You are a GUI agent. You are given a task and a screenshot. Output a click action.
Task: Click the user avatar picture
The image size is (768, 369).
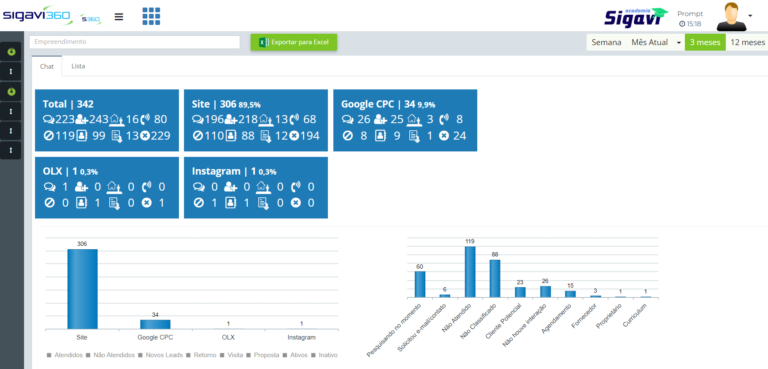[x=731, y=17]
